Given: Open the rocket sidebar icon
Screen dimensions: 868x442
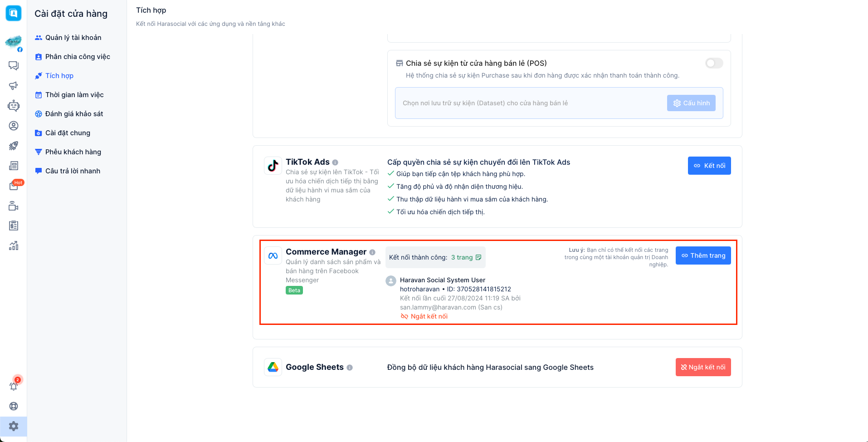Looking at the screenshot, I should click(14, 146).
